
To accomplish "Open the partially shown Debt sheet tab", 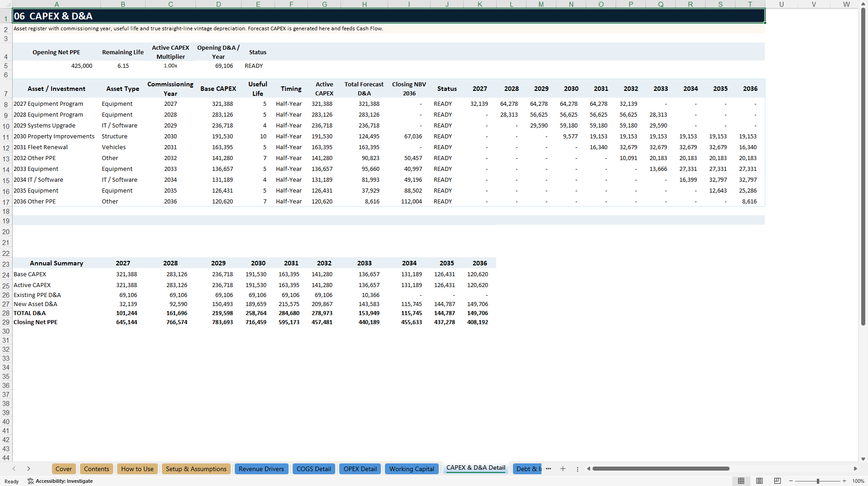I will 527,469.
